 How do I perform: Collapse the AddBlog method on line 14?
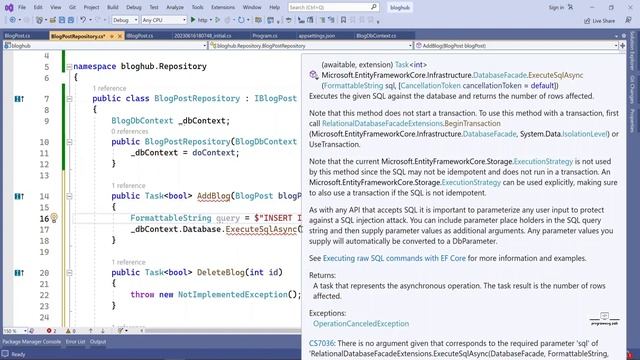point(69,196)
